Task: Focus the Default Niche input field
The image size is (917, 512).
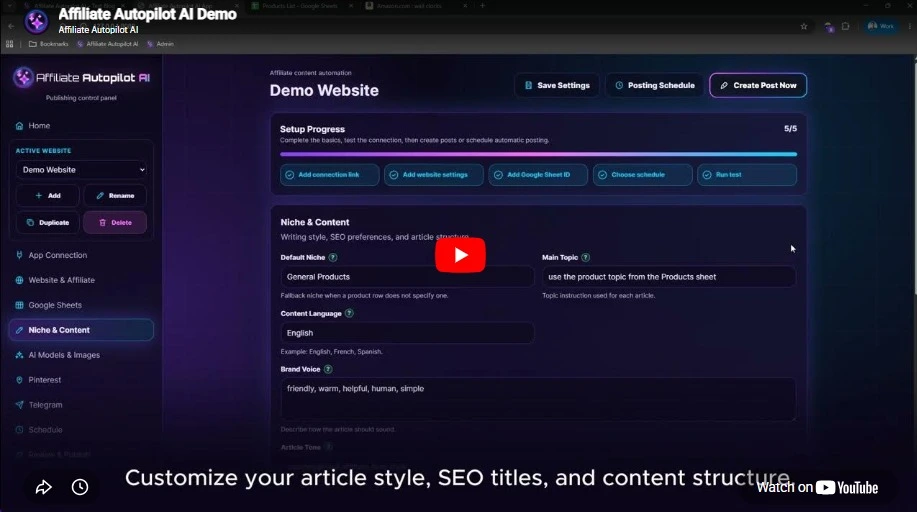Action: pyautogui.click(x=407, y=277)
